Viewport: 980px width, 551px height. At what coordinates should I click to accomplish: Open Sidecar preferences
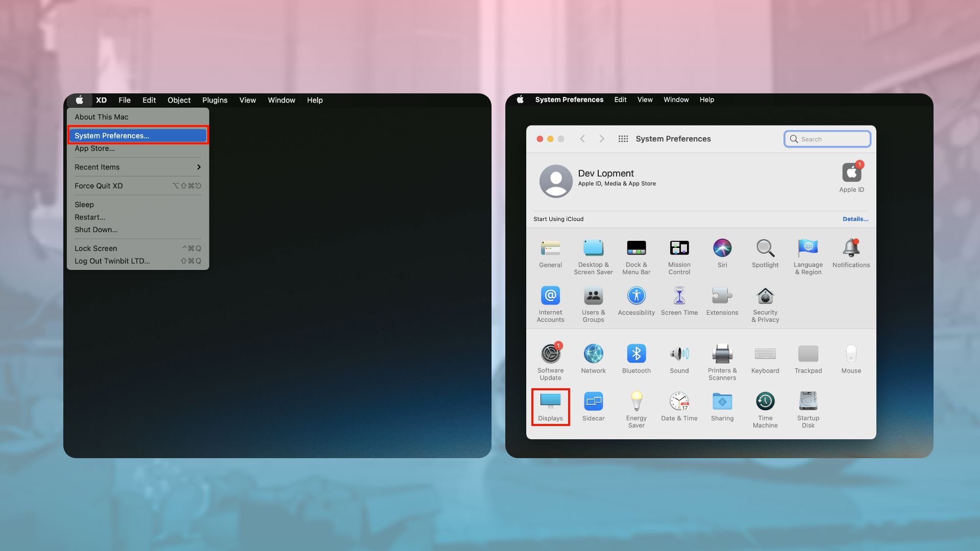(593, 407)
